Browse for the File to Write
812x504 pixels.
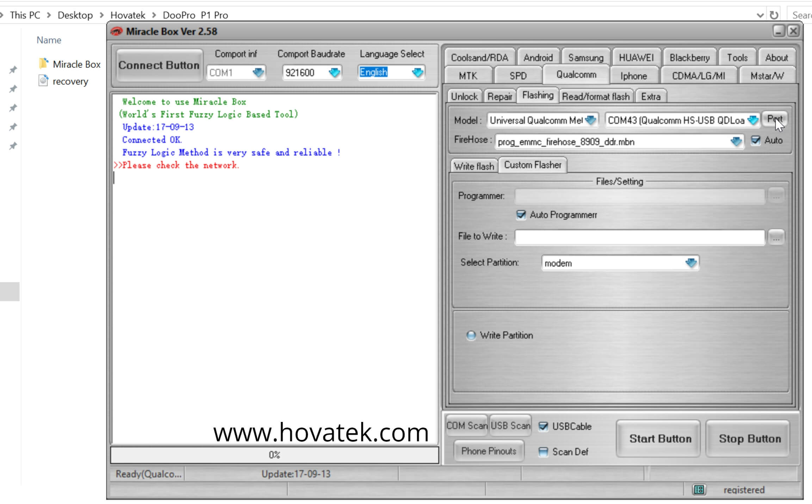[776, 237]
